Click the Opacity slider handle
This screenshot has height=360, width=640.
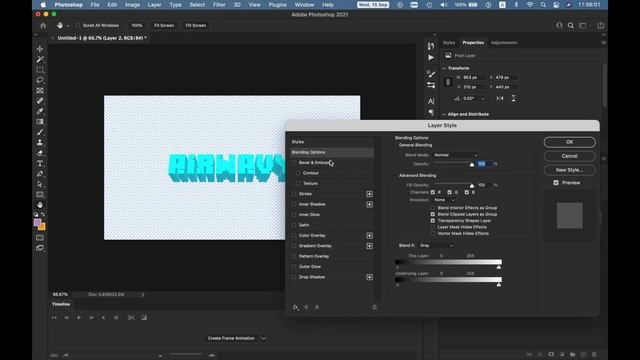(x=472, y=164)
